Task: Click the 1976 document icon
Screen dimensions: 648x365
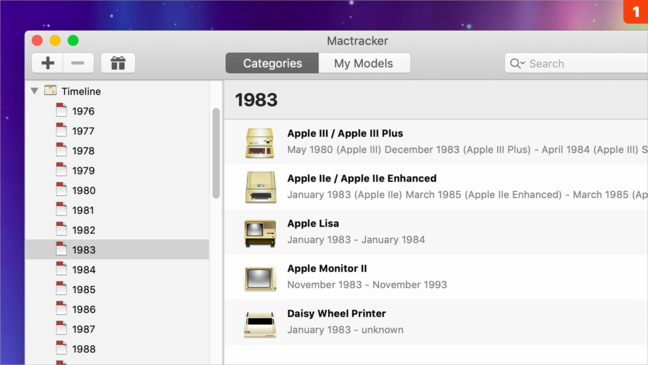Action: pos(61,110)
